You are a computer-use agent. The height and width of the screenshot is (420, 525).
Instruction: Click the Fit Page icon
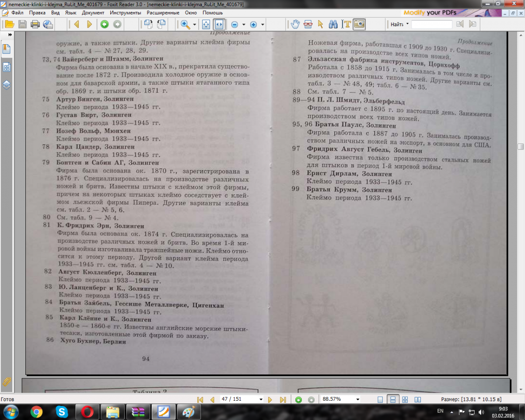pos(206,24)
